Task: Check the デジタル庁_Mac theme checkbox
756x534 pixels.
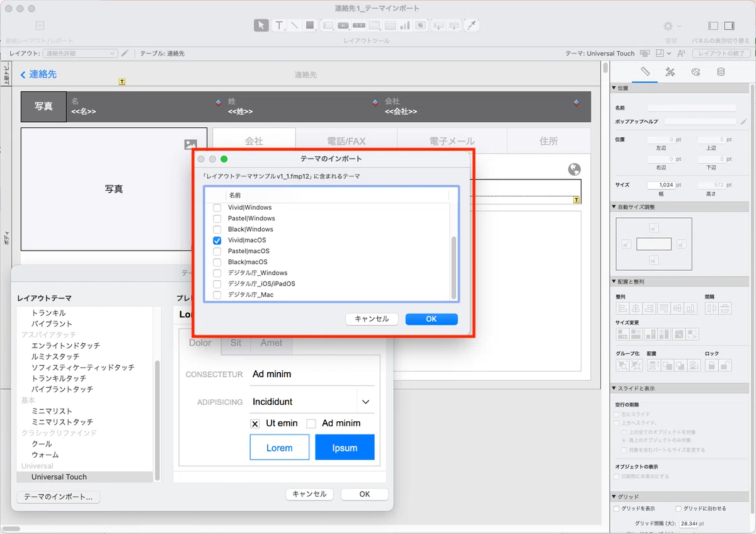Action: [x=217, y=295]
